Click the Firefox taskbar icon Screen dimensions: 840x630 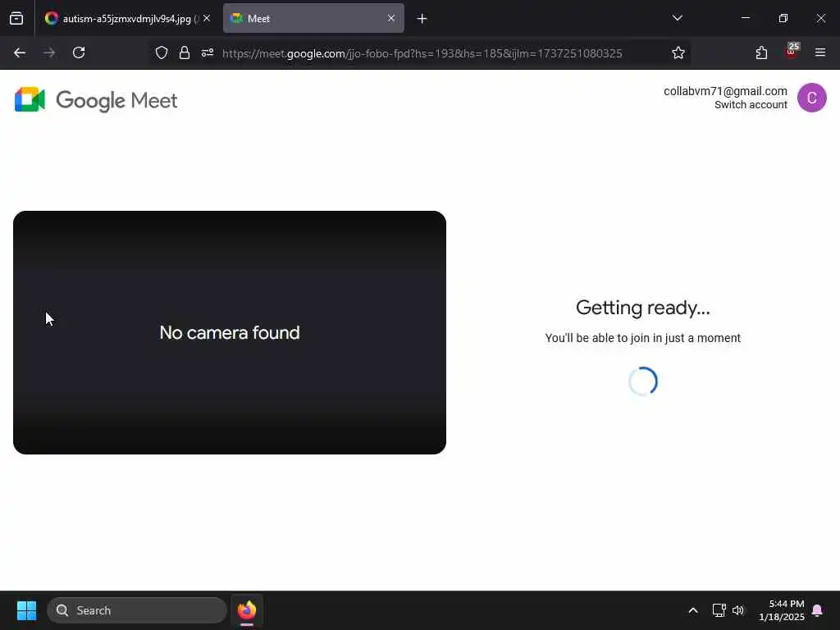[x=247, y=610]
